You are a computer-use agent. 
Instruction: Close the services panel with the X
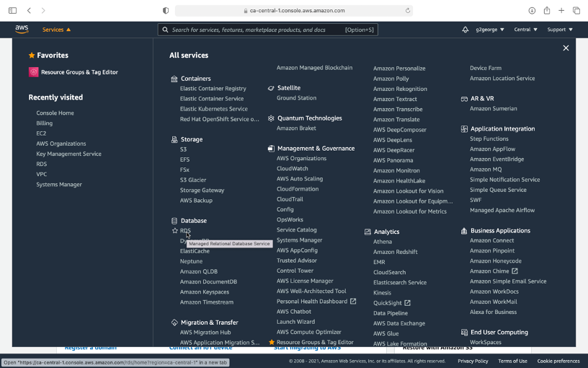pos(566,48)
